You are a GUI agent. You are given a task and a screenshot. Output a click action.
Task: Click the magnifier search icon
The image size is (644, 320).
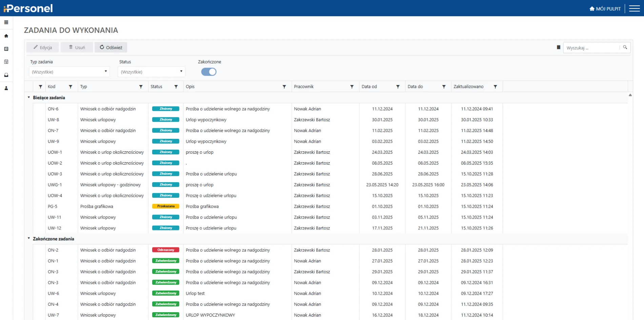625,48
